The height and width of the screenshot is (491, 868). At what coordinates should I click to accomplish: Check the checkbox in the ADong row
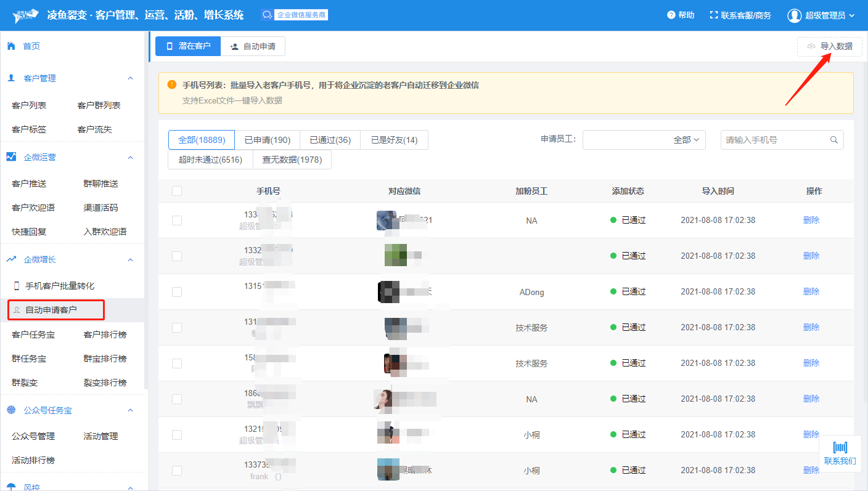click(177, 292)
